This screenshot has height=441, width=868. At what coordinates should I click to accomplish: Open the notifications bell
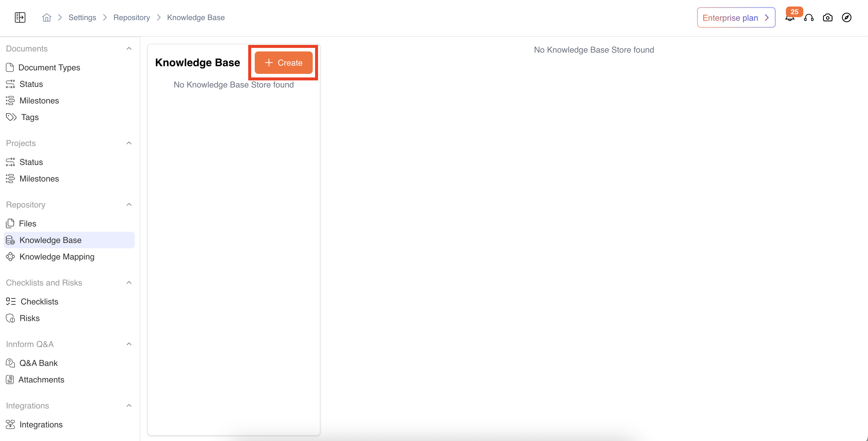(x=789, y=18)
